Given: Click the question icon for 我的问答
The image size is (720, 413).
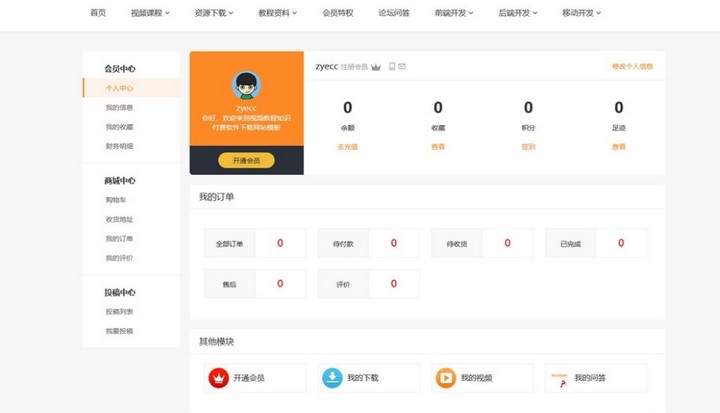Looking at the screenshot, I should tap(560, 379).
